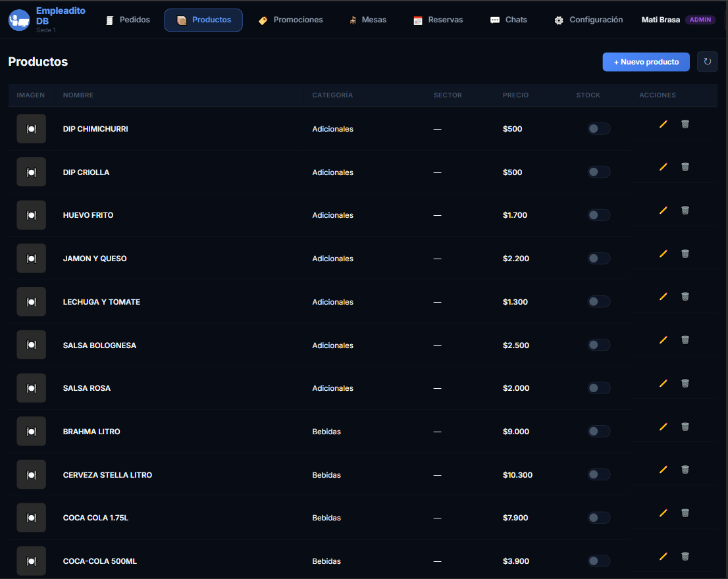This screenshot has width=728, height=579.
Task: Open edit pencil for COCA COLA 1.75L
Action: click(663, 513)
